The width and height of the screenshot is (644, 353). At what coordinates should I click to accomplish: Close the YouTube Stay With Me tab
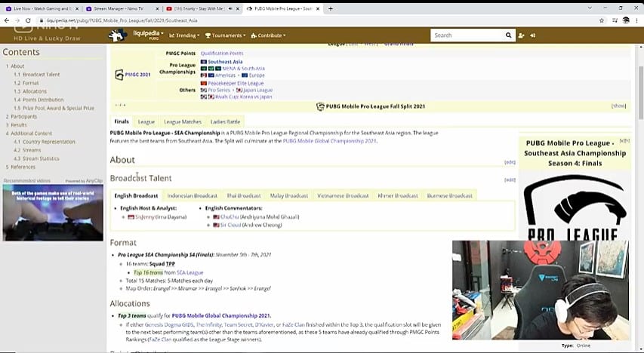point(237,8)
